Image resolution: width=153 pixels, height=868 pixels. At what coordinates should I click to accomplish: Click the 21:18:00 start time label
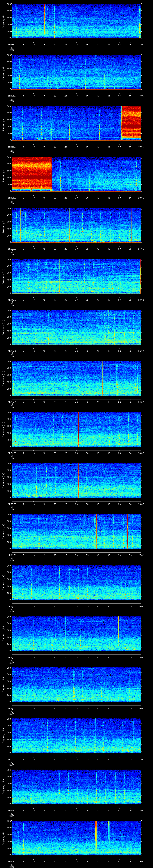(x=12, y=147)
